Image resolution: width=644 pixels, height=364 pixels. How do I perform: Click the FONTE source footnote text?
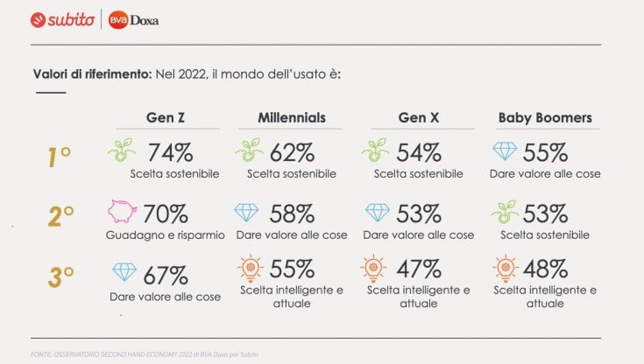point(145,354)
